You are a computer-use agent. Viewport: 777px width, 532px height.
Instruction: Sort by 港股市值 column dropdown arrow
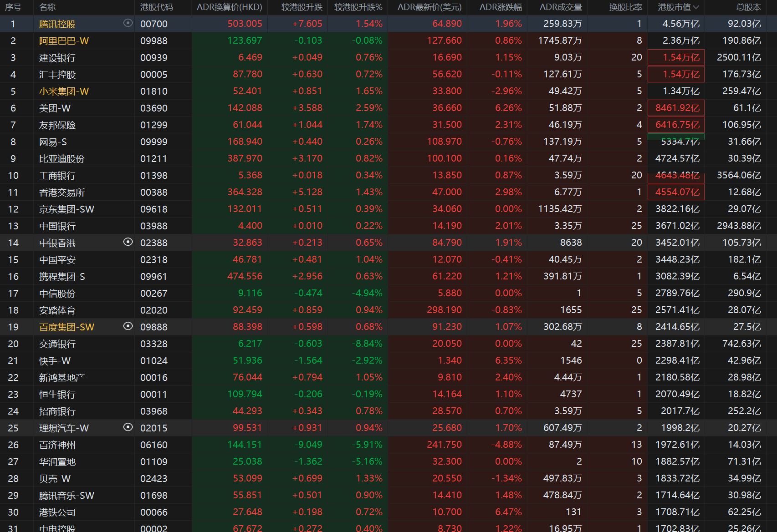(695, 7)
